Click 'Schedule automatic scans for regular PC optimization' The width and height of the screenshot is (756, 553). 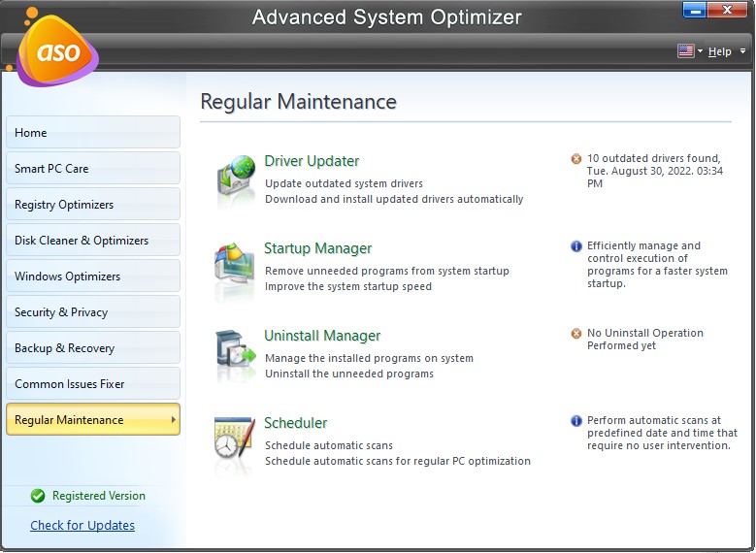point(398,461)
